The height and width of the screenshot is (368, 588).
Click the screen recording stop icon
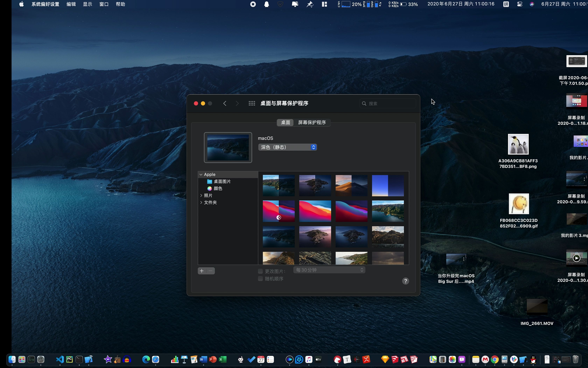pos(253,4)
